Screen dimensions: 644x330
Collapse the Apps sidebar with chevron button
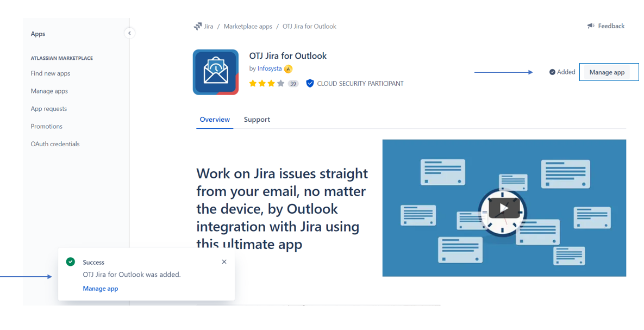click(129, 33)
